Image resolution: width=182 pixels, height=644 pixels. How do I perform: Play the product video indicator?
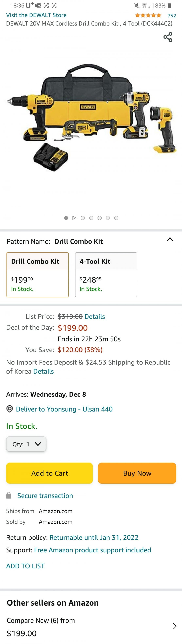(74, 218)
